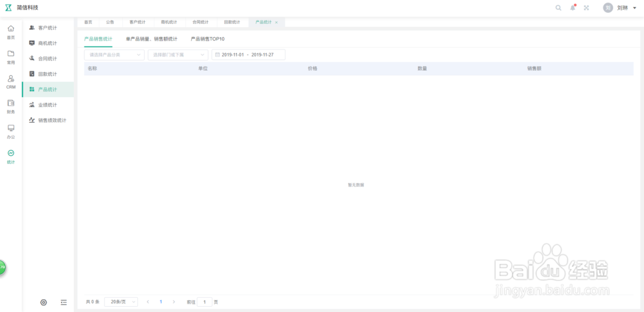Open 财务 finance icon in sidebar
The image size is (644, 312).
pos(11,103)
